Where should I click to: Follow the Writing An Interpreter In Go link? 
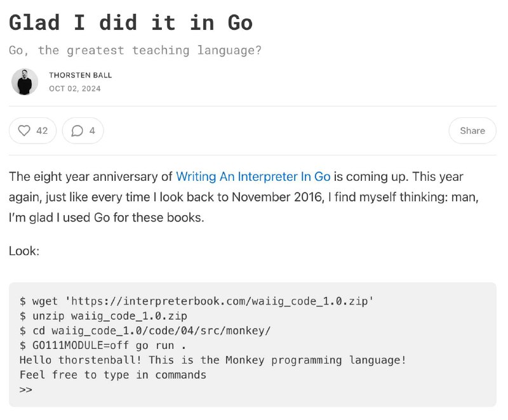click(x=253, y=176)
